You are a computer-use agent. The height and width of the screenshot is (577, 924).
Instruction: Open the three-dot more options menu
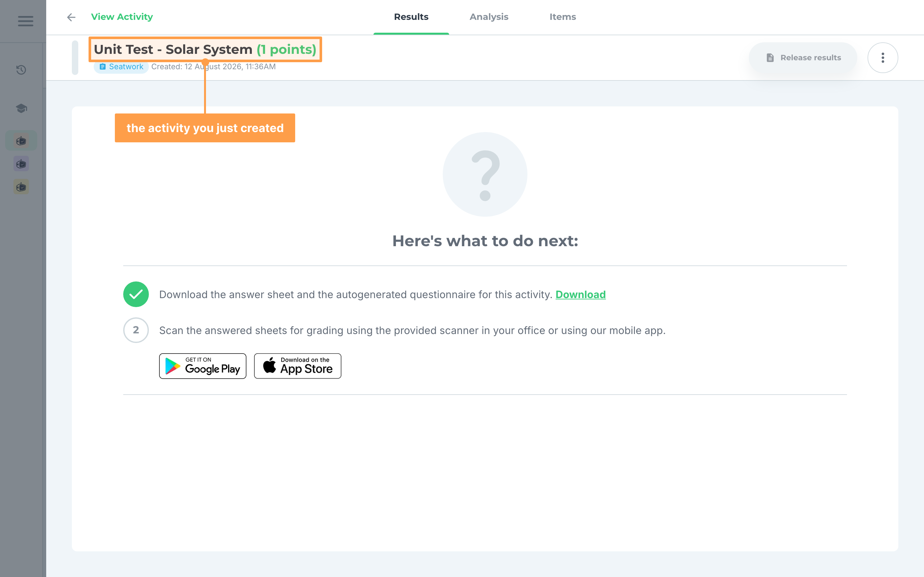point(882,58)
